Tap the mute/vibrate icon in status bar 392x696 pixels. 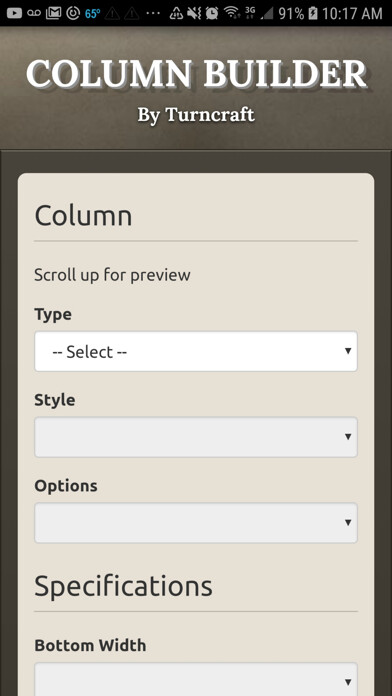[194, 13]
